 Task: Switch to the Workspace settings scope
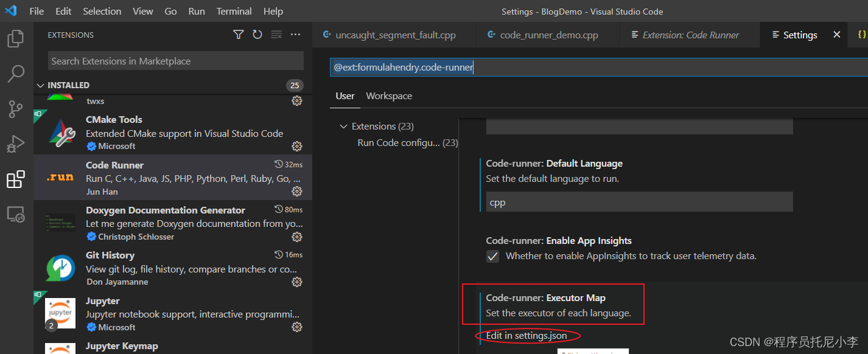click(388, 95)
